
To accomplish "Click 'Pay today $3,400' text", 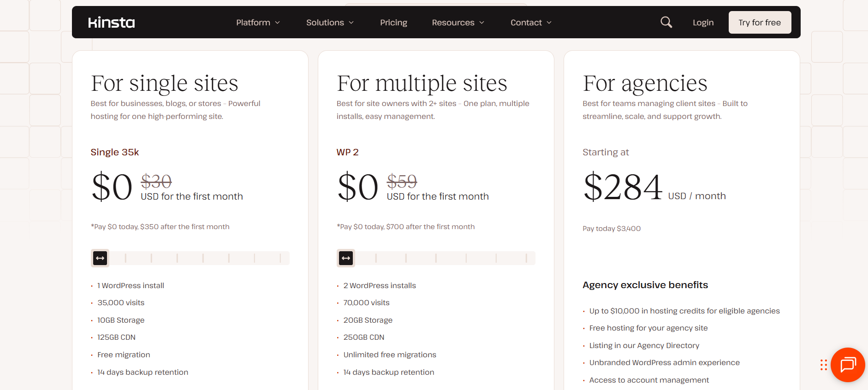I will pyautogui.click(x=612, y=229).
